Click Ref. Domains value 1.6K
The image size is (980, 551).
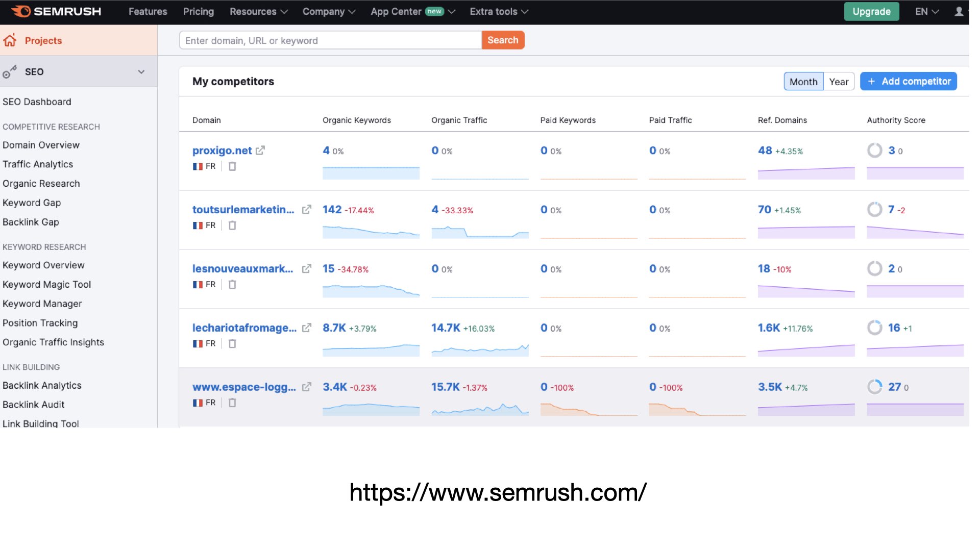coord(769,328)
